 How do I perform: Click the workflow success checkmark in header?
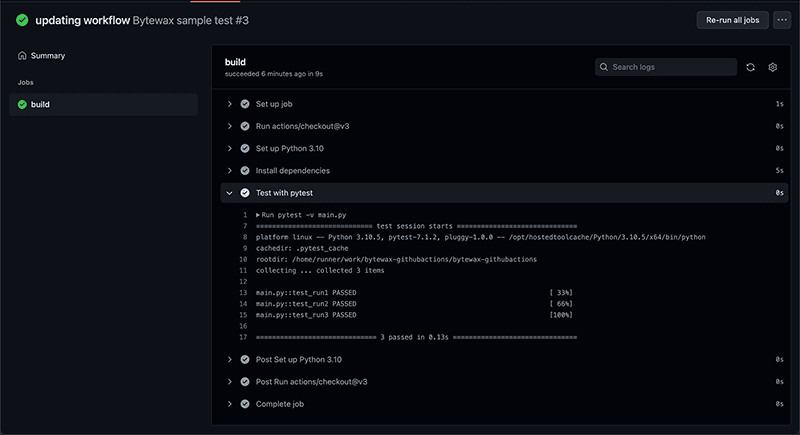coord(22,20)
